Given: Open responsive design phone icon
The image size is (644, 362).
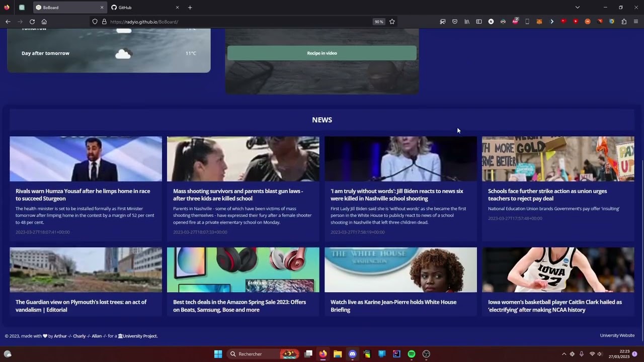Looking at the screenshot, I should [x=527, y=22].
